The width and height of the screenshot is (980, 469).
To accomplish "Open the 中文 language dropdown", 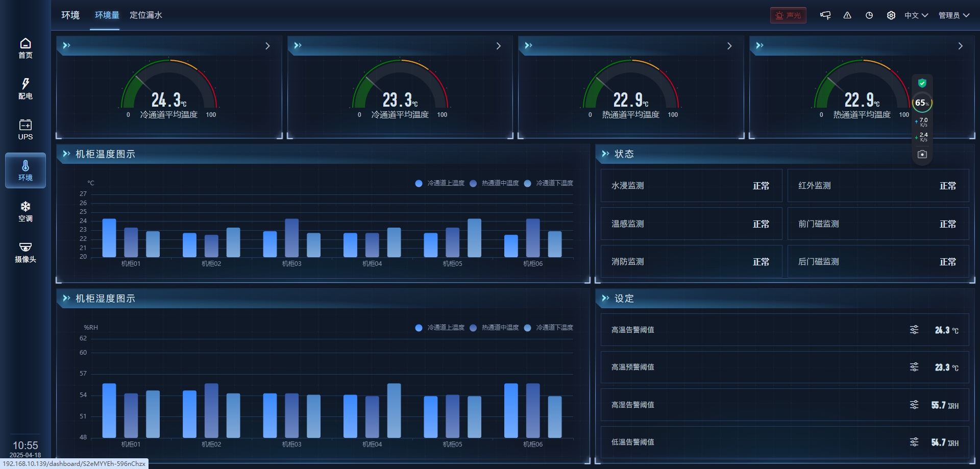I will point(915,15).
